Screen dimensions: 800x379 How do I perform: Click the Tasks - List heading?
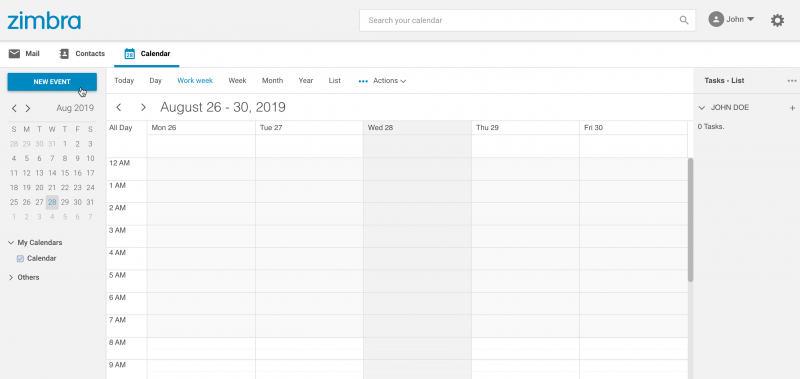(724, 81)
